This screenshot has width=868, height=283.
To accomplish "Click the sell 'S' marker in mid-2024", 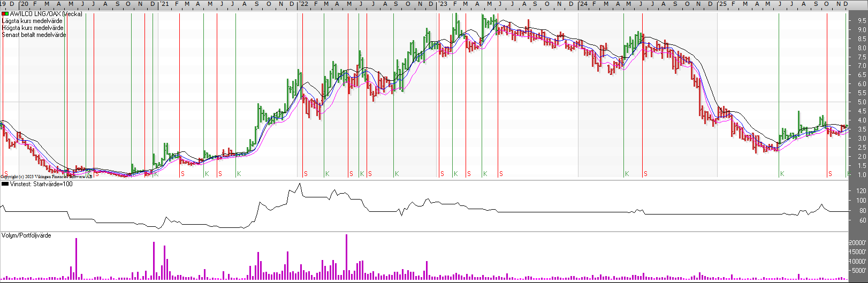I will [646, 174].
